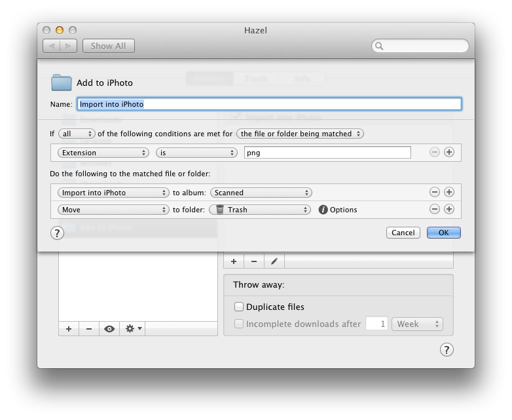Enable the Duplicate files checkbox

(x=239, y=307)
